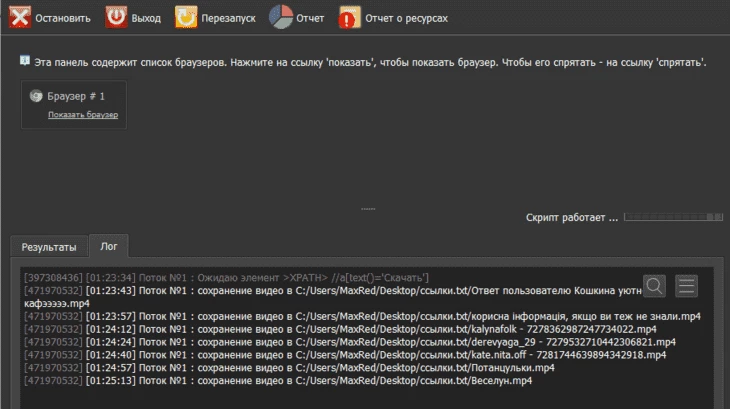Click the 01:23:43 log entry

click(x=333, y=297)
